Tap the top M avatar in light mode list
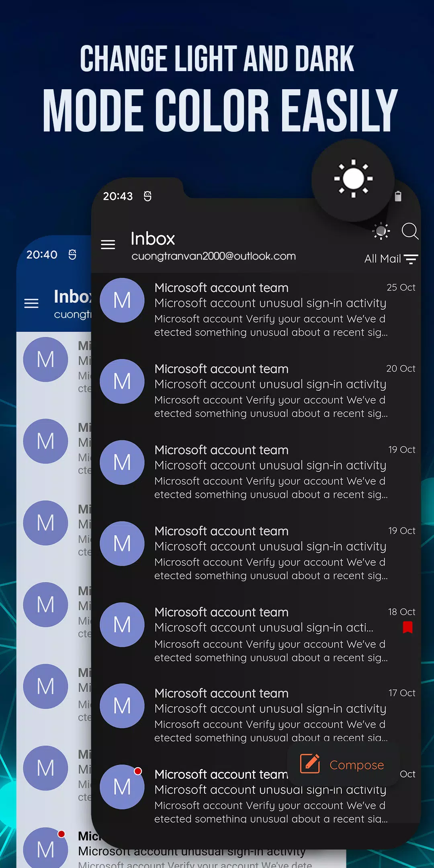This screenshot has width=434, height=868. 45,359
